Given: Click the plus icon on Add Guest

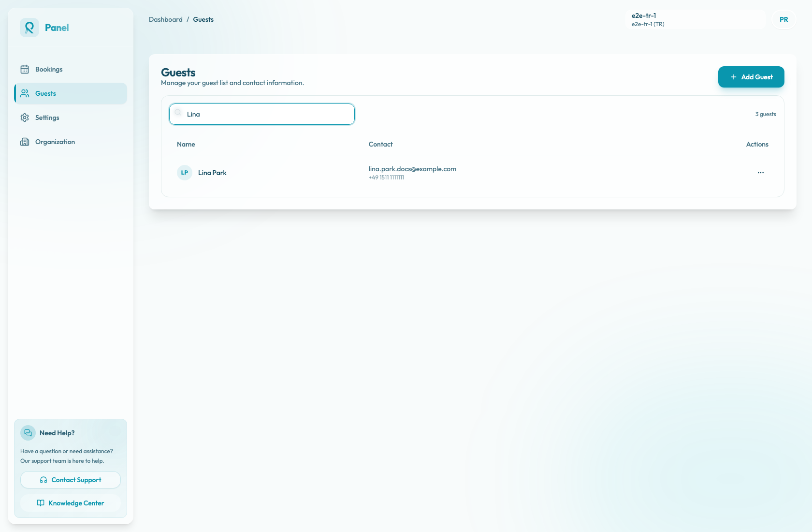Looking at the screenshot, I should click(x=734, y=77).
